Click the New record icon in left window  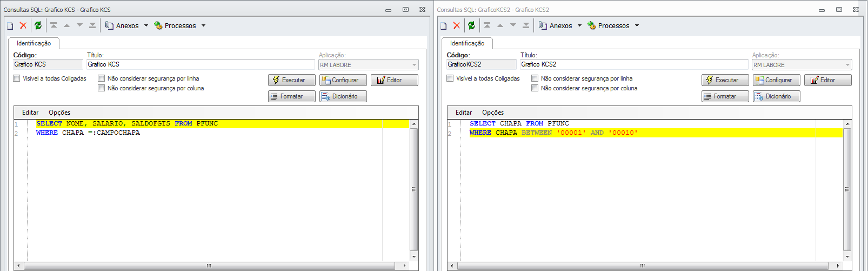(x=10, y=26)
